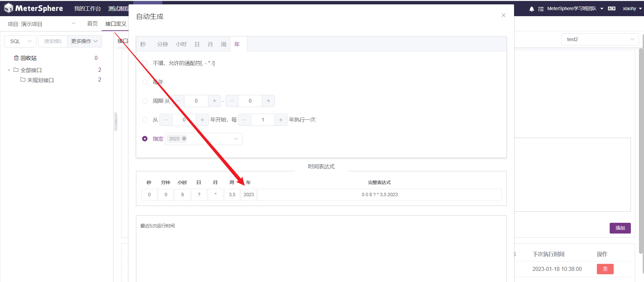Select the 指定 radio option

[x=145, y=139]
